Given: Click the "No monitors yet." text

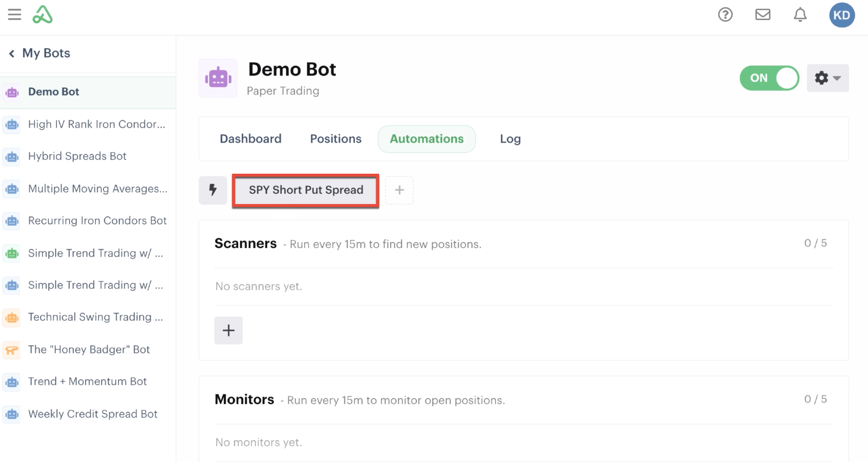Looking at the screenshot, I should pyautogui.click(x=259, y=442).
